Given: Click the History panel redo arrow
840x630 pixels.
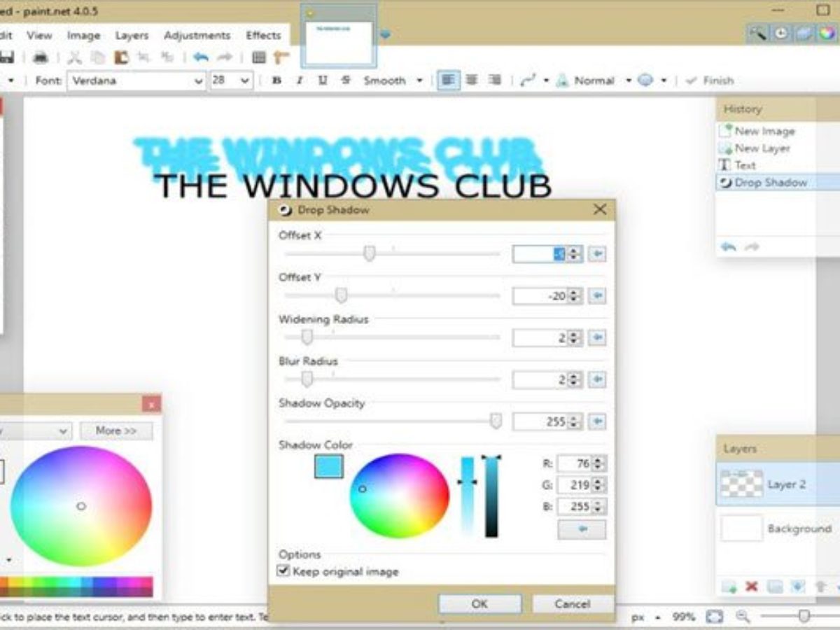Looking at the screenshot, I should (752, 246).
